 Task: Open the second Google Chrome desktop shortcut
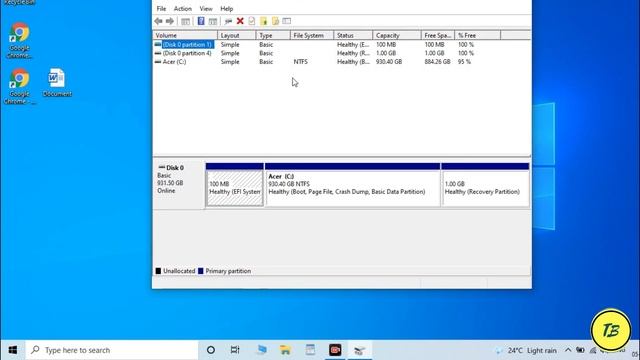click(19, 87)
